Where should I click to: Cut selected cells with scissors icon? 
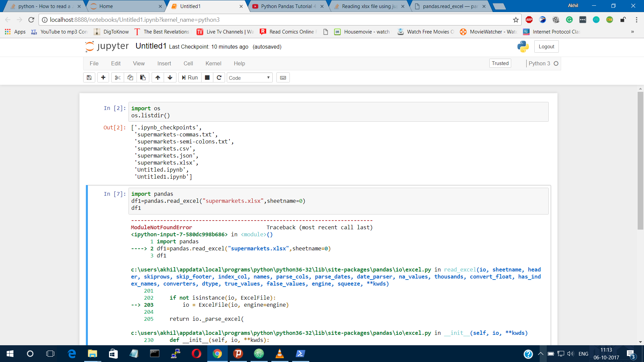tap(117, 78)
